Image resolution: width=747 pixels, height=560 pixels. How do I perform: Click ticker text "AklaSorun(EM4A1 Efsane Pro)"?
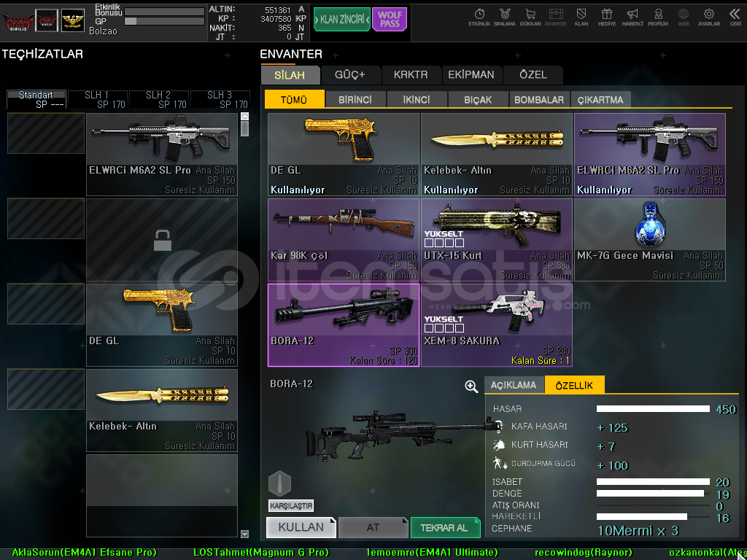(84, 553)
